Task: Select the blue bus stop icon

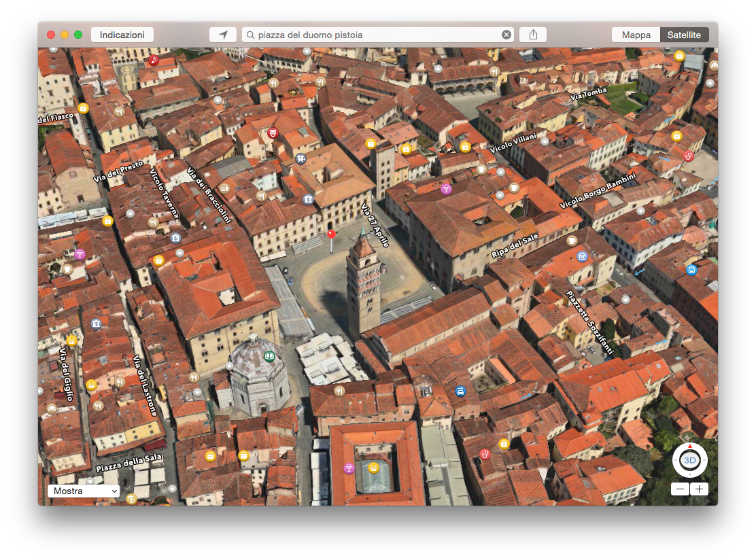Action: pos(691,269)
